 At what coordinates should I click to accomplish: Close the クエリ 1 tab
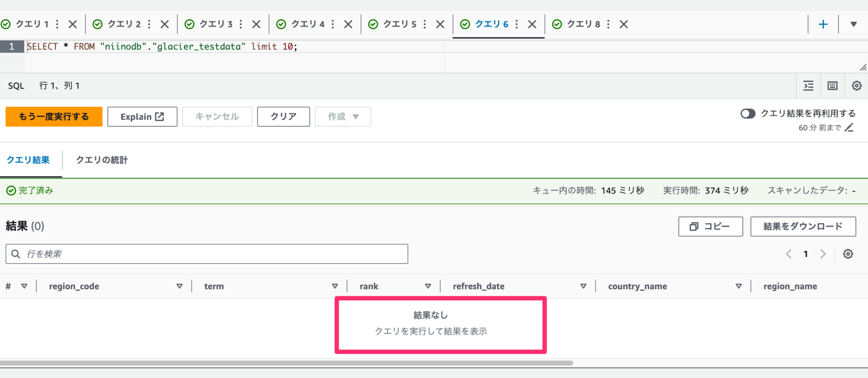[x=73, y=24]
